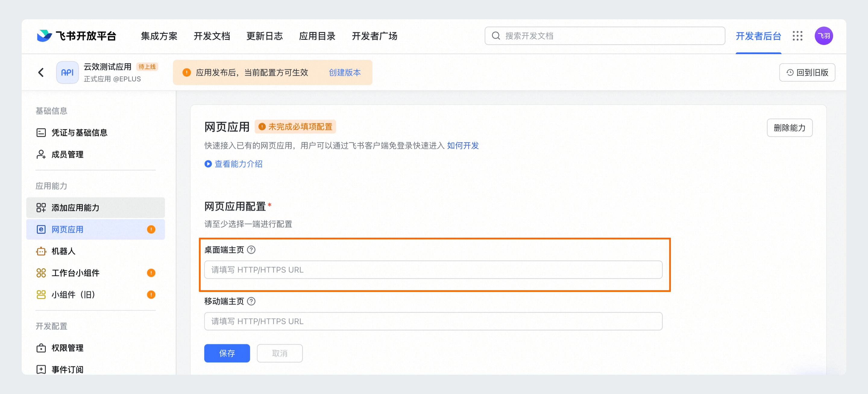Click the 工作台小组件 widget icon
This screenshot has width=868, height=394.
[41, 273]
